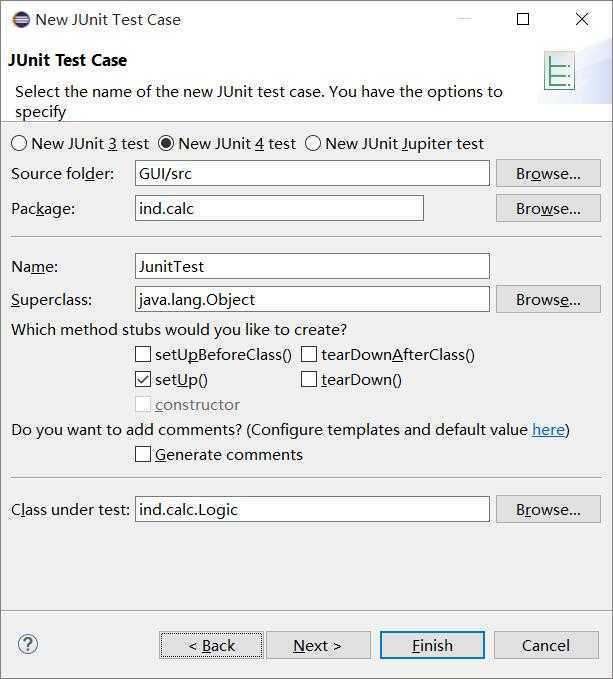Browse for the Package

pyautogui.click(x=548, y=208)
